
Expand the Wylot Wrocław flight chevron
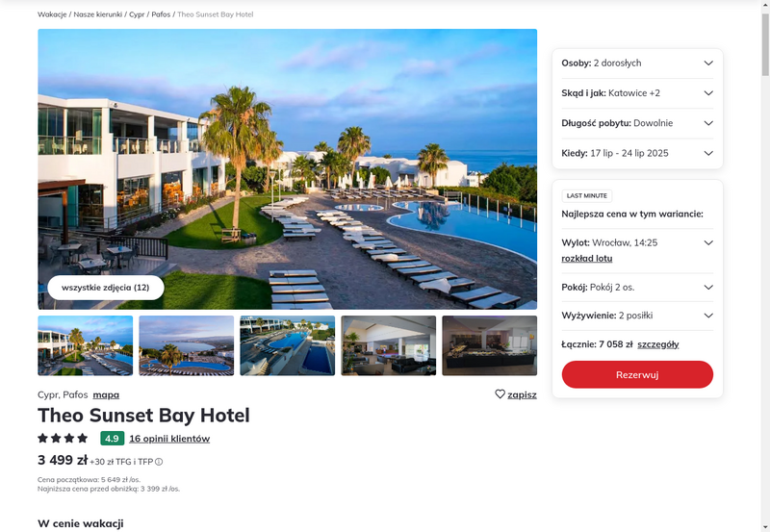coord(708,242)
